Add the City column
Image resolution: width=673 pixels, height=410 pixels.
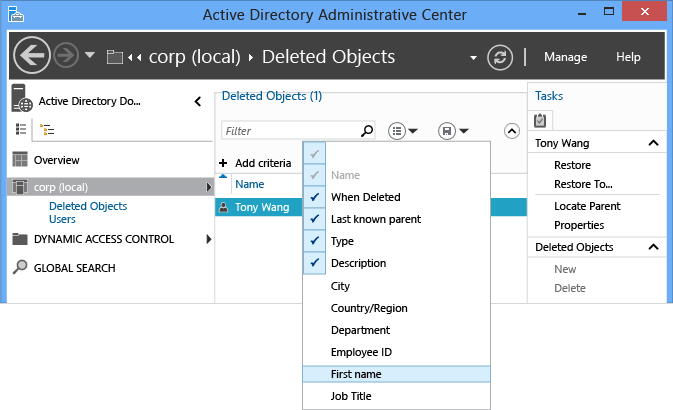pos(397,286)
